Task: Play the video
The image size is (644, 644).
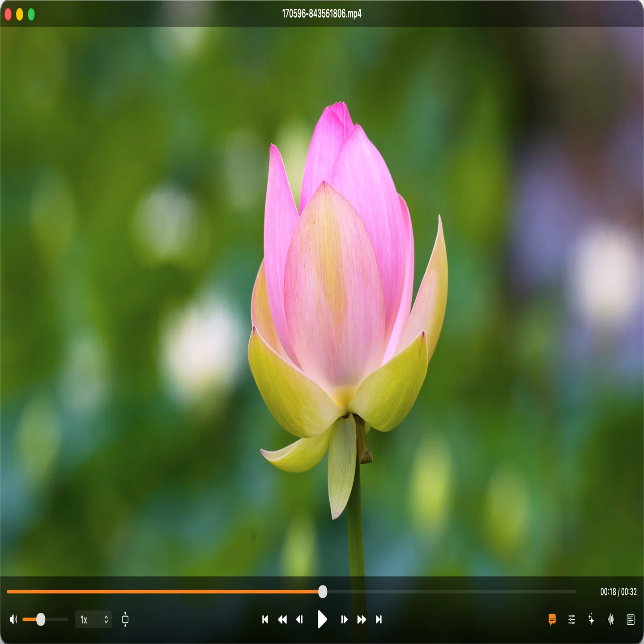Action: coord(322,619)
